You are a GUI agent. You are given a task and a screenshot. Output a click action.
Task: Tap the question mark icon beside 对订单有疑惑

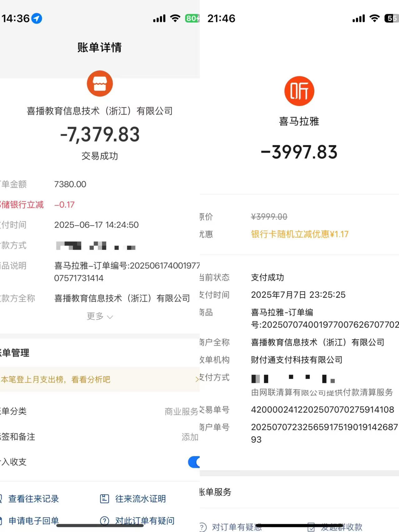(203, 527)
